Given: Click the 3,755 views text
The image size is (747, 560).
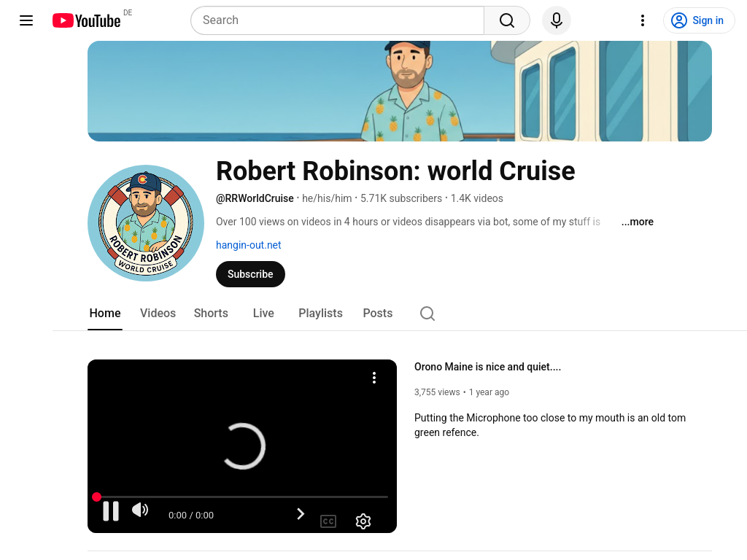Looking at the screenshot, I should [x=437, y=392].
